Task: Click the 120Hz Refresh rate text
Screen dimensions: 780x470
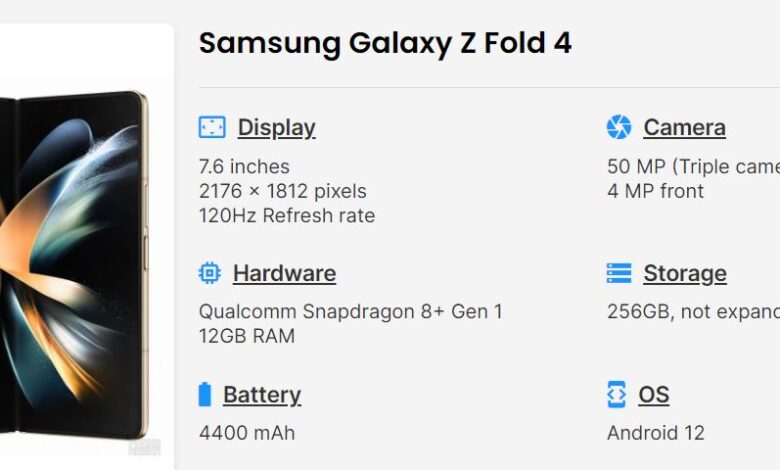Action: pyautogui.click(x=287, y=216)
